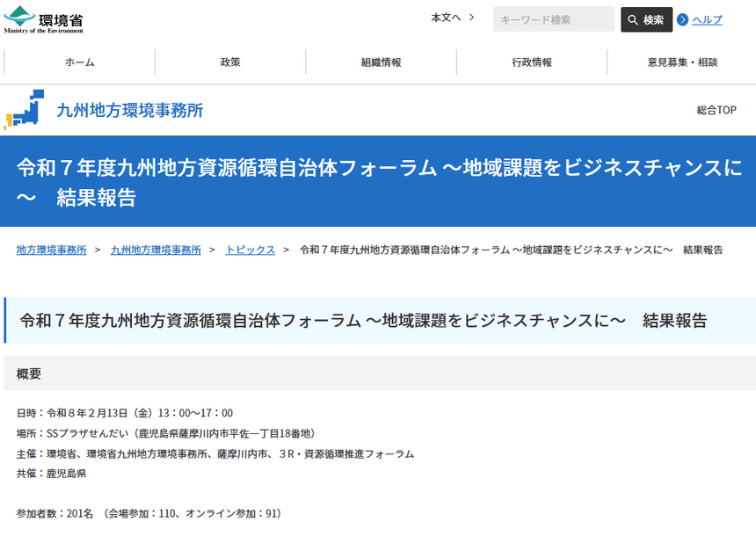Click the page title in the blue banner

[x=378, y=181]
